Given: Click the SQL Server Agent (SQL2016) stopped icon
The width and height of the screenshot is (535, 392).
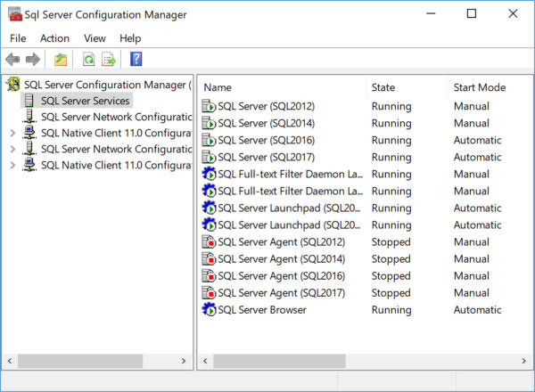Looking at the screenshot, I should pyautogui.click(x=209, y=276).
